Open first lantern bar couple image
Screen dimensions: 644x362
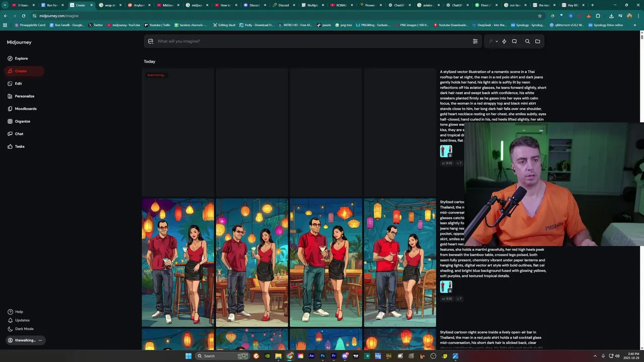[178, 262]
